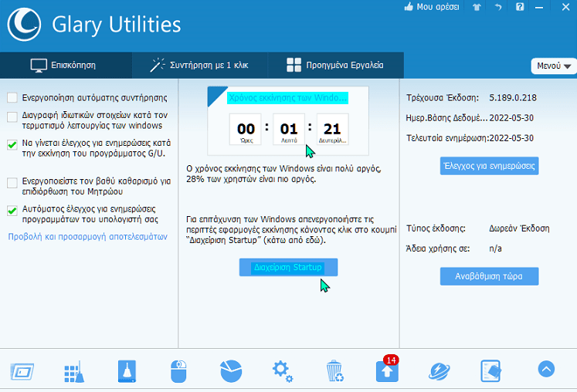Open the process manager gears icon
The width and height of the screenshot is (577, 392).
point(283,371)
